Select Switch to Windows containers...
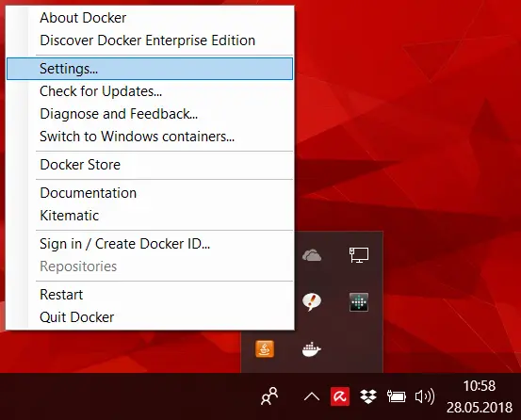The image size is (521, 420). click(x=150, y=137)
